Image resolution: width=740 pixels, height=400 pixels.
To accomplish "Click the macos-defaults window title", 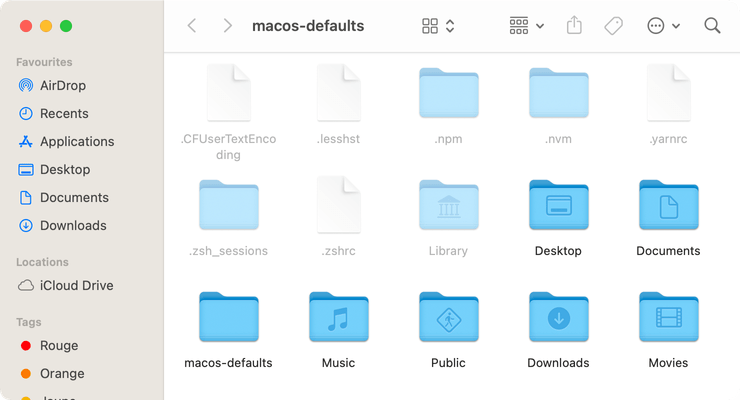I will pos(308,25).
